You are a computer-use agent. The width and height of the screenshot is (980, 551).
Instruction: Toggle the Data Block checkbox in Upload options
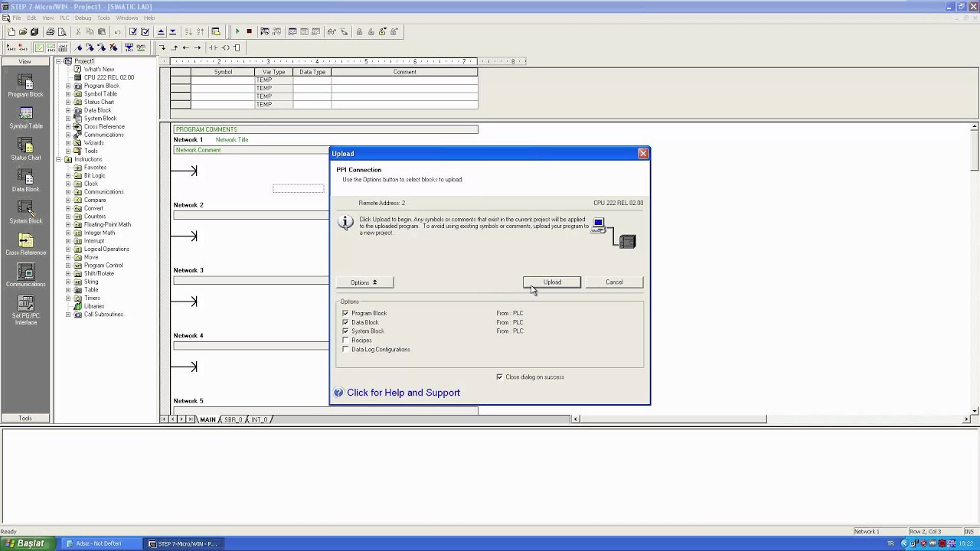(x=345, y=322)
